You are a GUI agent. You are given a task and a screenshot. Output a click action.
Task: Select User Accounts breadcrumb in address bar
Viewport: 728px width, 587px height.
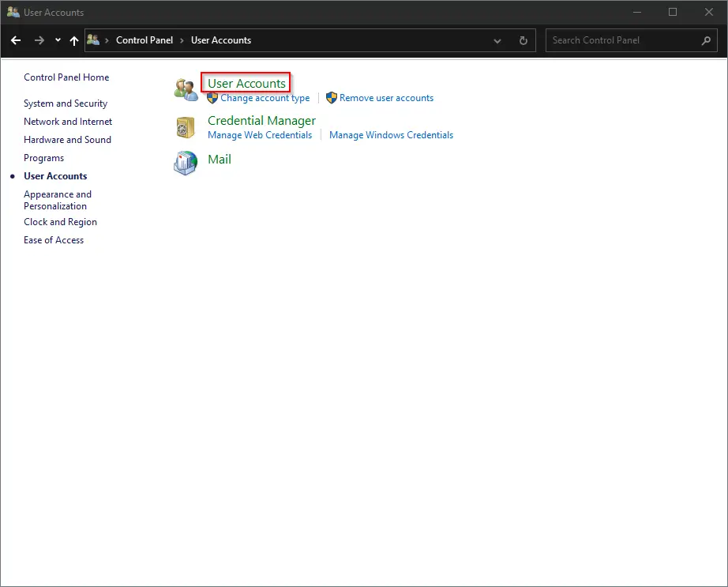(221, 40)
